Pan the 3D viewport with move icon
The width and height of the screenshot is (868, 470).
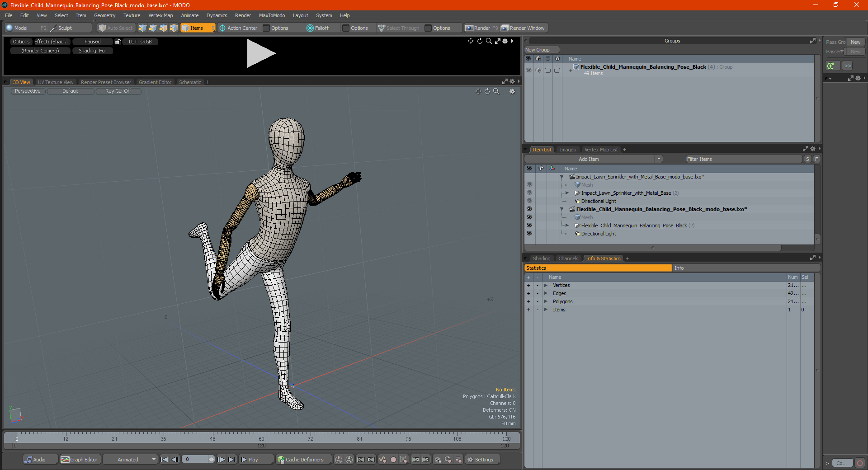(x=478, y=91)
